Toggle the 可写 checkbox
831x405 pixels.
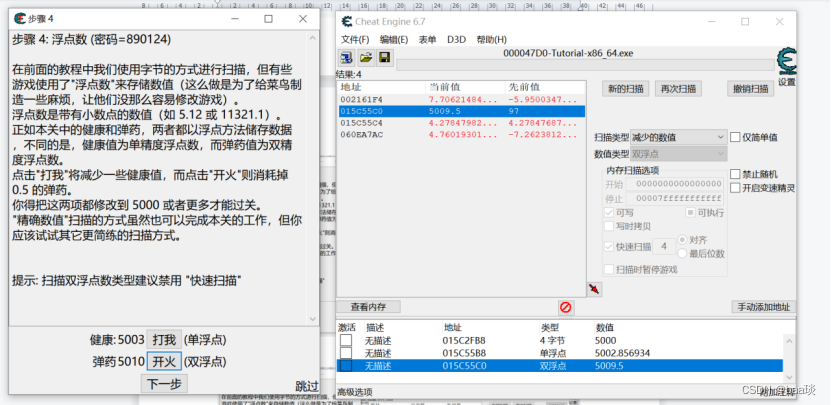coord(609,213)
